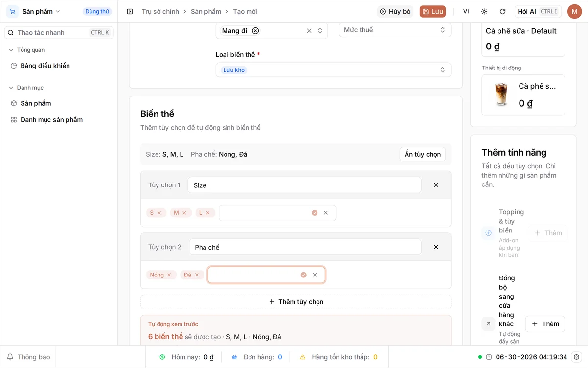Open the Mức thuế dropdown
Screen dimensions: 588x368
pyautogui.click(x=395, y=30)
